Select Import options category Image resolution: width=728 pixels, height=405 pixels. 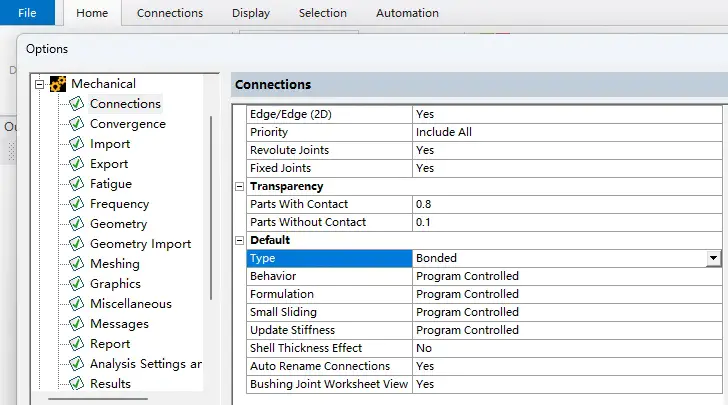click(110, 144)
